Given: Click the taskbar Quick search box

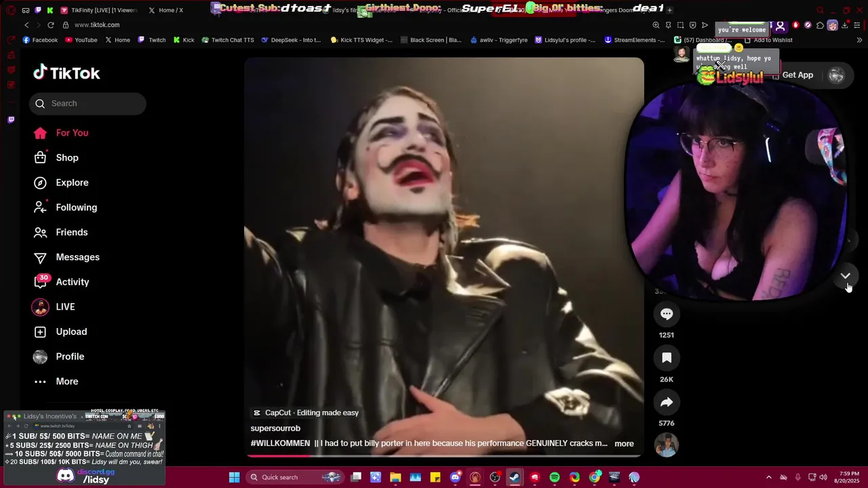Looking at the screenshot, I should (x=294, y=477).
